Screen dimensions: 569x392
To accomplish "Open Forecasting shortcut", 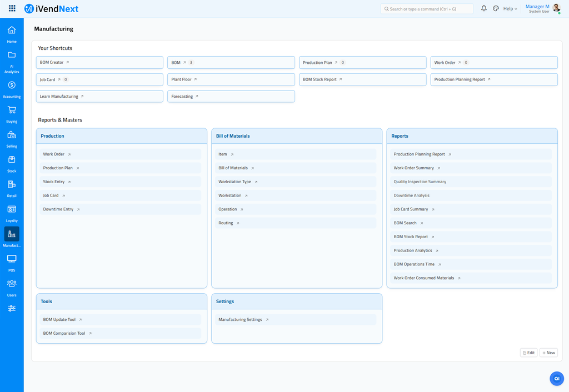I will [231, 97].
